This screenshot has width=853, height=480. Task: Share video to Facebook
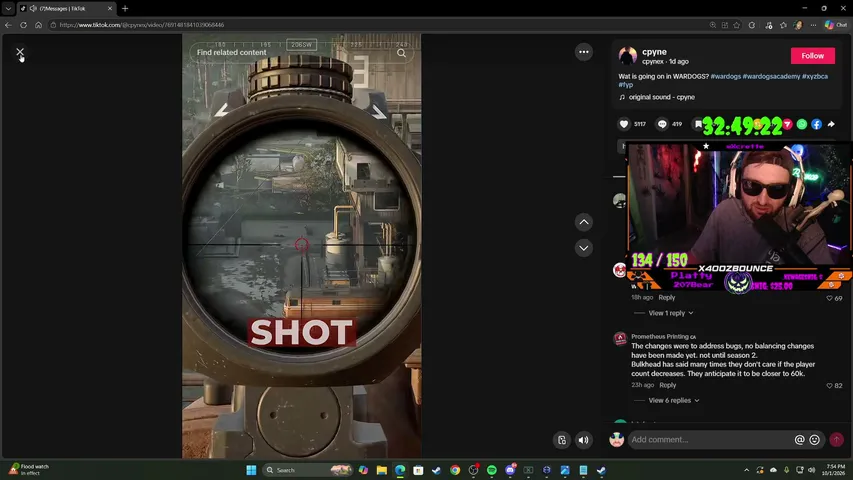(x=817, y=124)
